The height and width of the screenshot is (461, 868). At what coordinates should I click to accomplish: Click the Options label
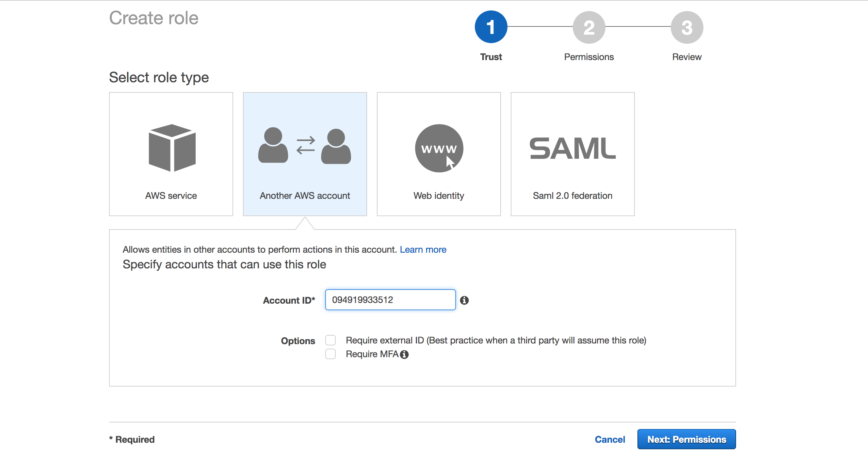point(298,341)
